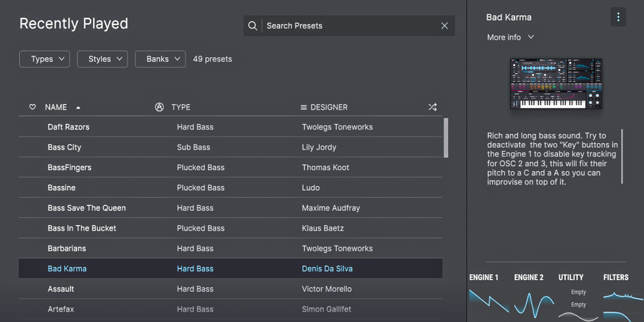Click designer Denis Da Silva
Screen dimensions: 644x322
tap(328, 269)
